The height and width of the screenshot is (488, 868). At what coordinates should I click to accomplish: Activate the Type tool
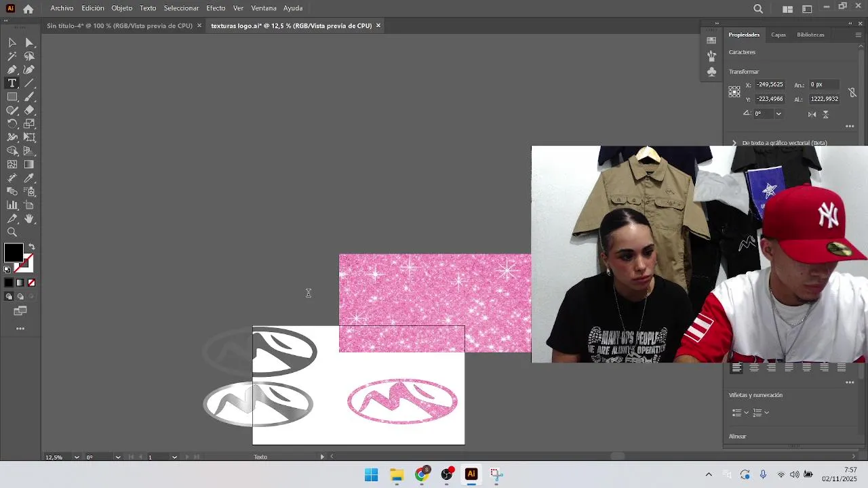pyautogui.click(x=12, y=83)
